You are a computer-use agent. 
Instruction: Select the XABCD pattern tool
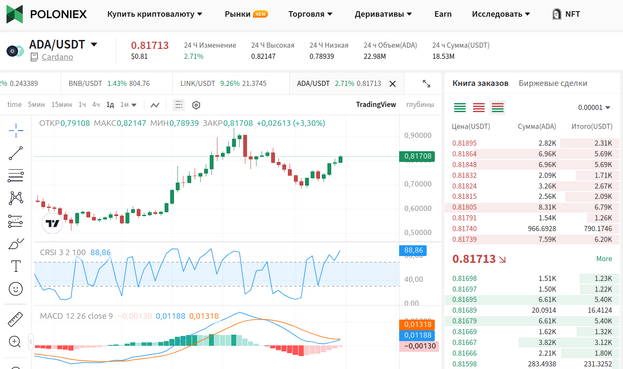click(x=16, y=198)
